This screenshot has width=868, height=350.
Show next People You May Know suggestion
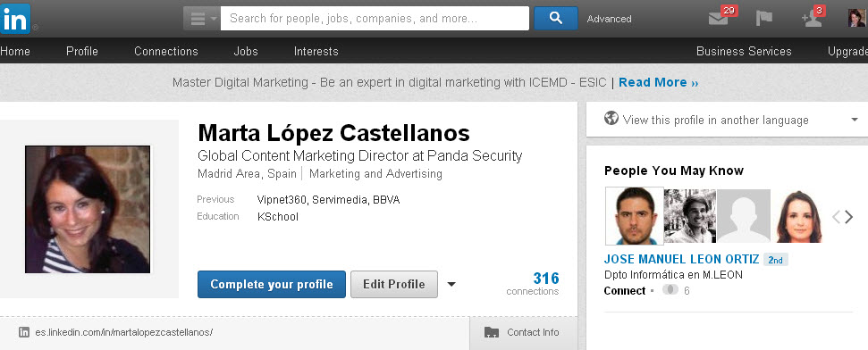pos(849,217)
